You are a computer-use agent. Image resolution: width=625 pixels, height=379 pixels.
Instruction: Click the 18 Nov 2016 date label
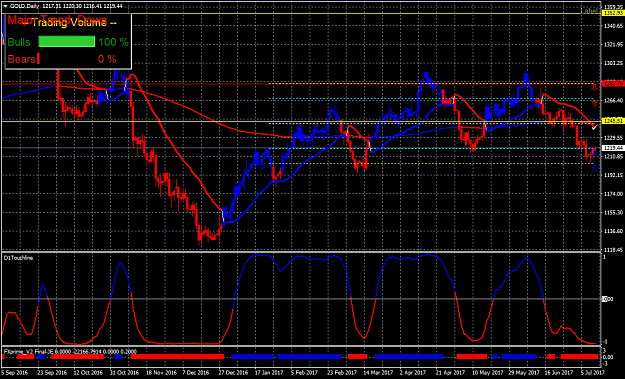(x=161, y=373)
